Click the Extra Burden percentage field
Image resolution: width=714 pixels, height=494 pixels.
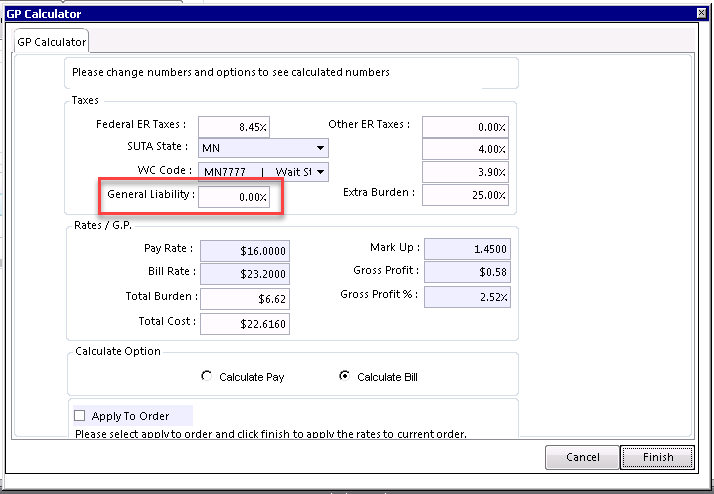465,194
